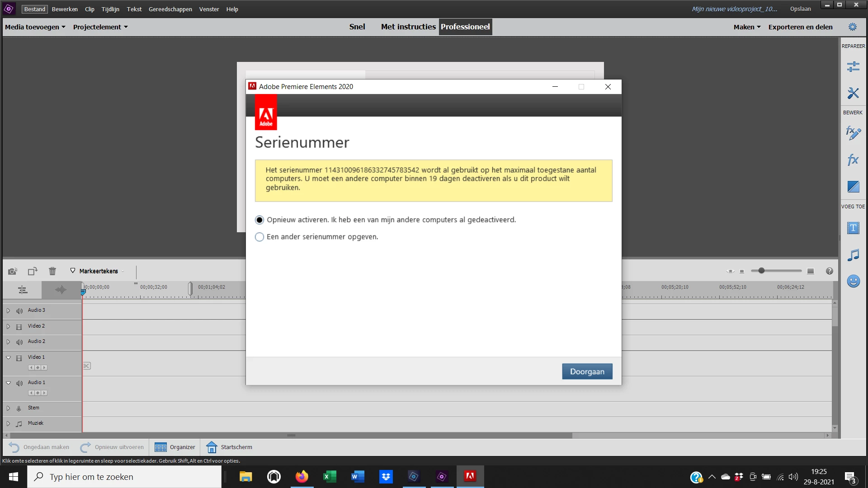The height and width of the screenshot is (488, 868).
Task: Select 'Opnieuw activeren' radio option
Action: click(x=259, y=220)
